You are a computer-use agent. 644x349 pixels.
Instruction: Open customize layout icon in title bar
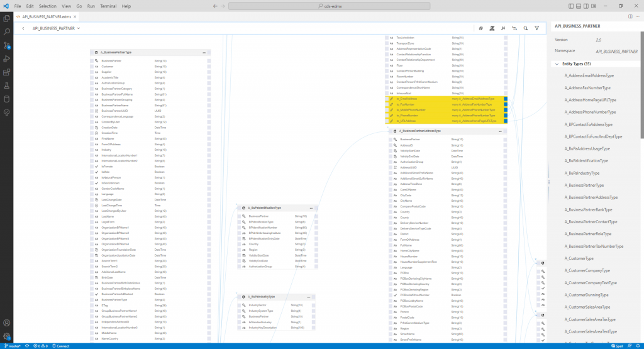[594, 6]
